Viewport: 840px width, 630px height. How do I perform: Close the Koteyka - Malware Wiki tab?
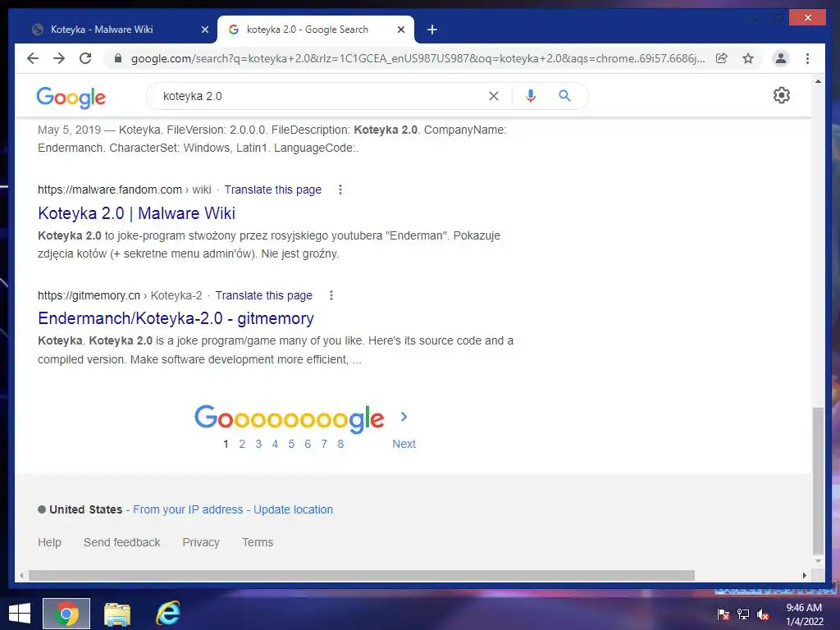click(204, 30)
